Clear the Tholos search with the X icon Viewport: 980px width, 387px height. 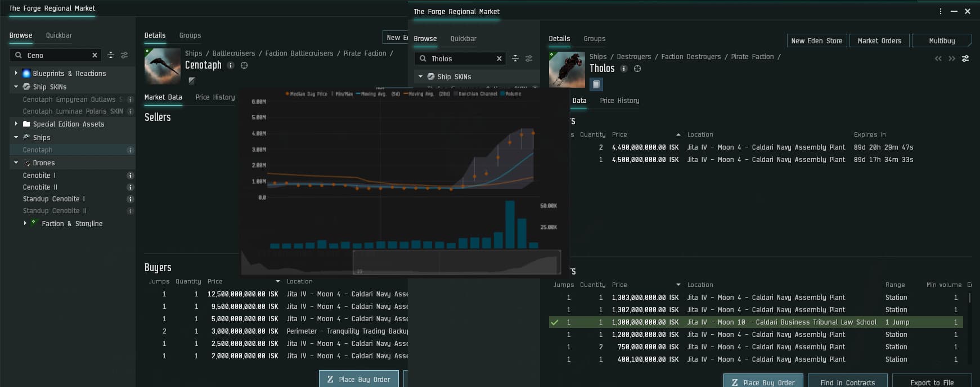coord(499,58)
